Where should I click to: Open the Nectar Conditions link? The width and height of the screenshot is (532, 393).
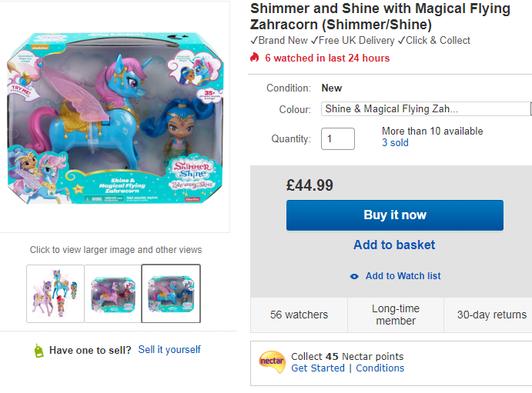[380, 368]
